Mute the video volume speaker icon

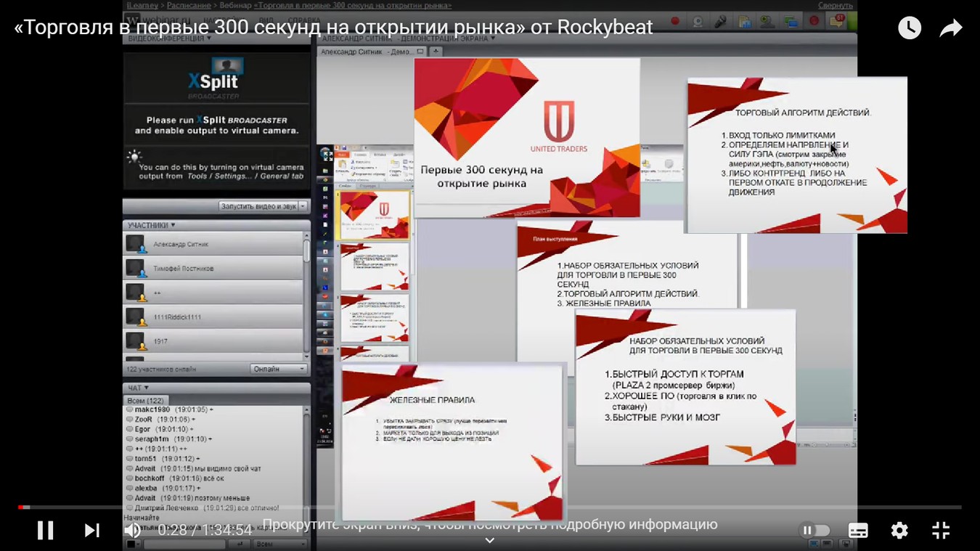(133, 531)
